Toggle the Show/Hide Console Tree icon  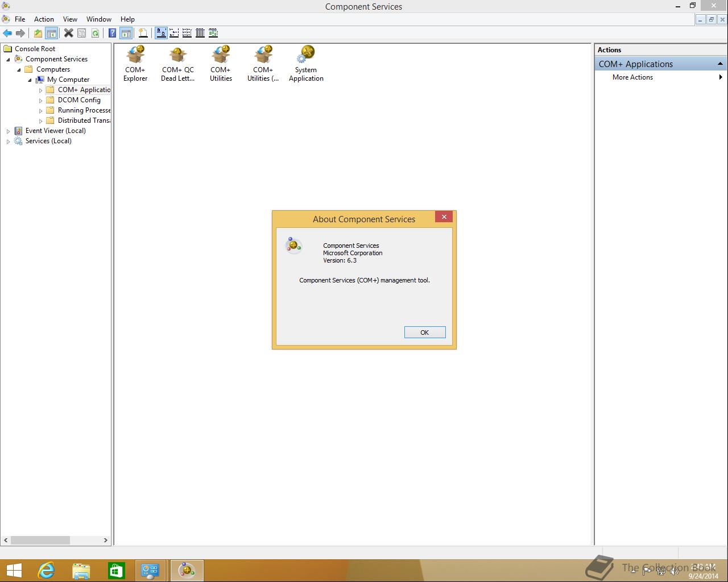click(51, 33)
